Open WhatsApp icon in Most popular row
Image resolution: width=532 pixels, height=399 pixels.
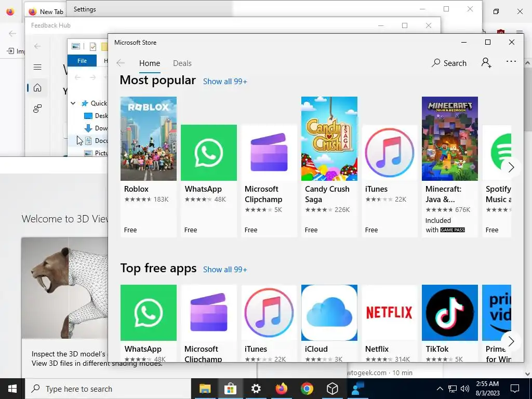click(x=209, y=152)
